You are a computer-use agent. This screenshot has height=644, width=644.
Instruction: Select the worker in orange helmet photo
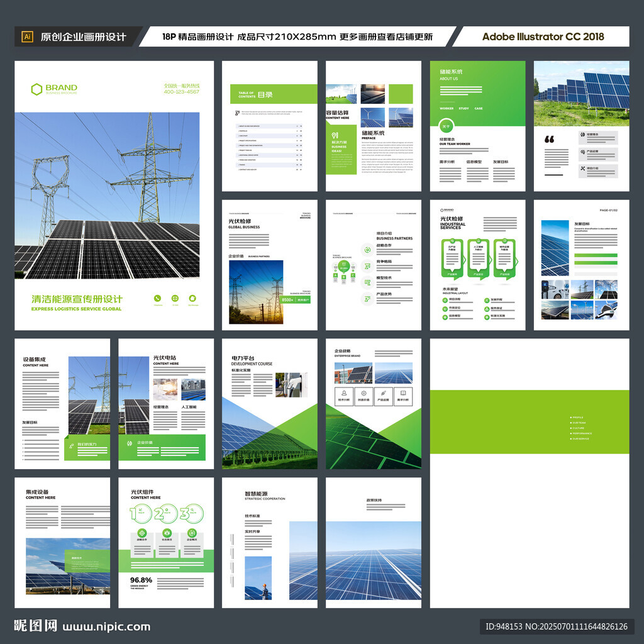(x=258, y=578)
